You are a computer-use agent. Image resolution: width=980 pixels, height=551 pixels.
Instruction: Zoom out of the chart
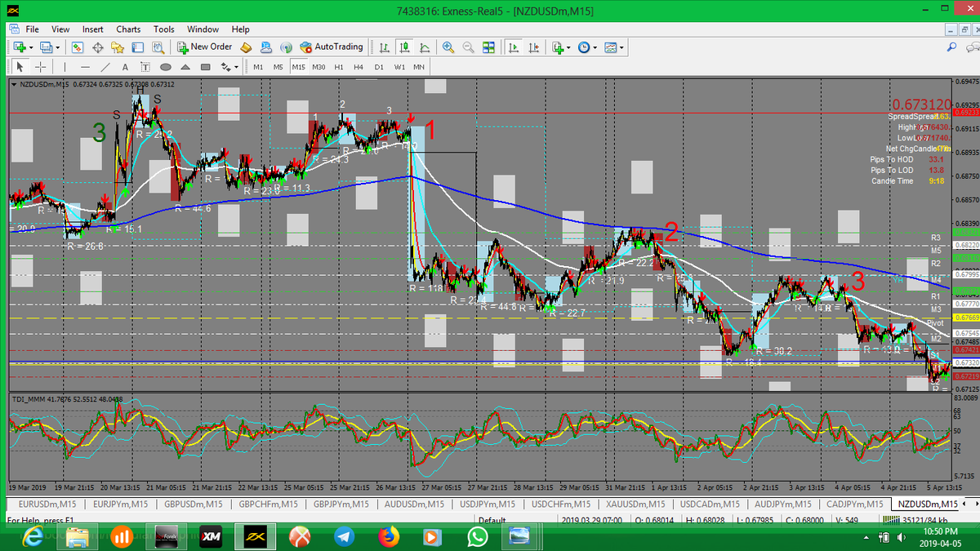click(x=466, y=47)
